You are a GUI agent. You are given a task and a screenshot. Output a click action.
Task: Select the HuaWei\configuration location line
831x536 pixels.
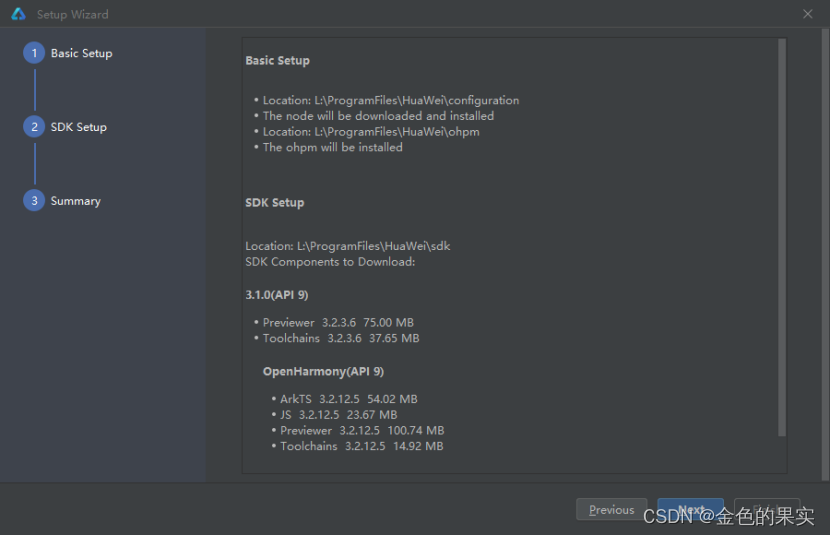(391, 100)
